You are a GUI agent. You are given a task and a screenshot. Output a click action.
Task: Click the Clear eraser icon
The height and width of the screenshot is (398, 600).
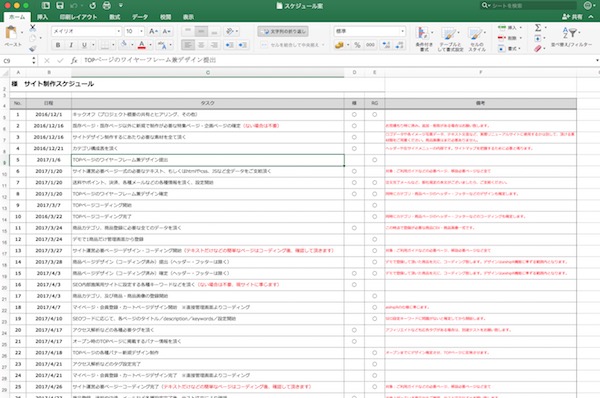538,49
